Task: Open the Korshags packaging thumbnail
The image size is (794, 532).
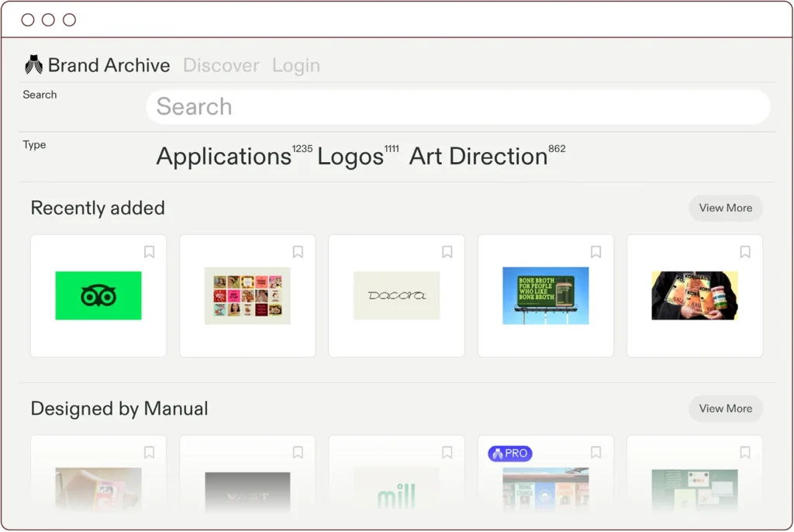Action: coord(694,295)
